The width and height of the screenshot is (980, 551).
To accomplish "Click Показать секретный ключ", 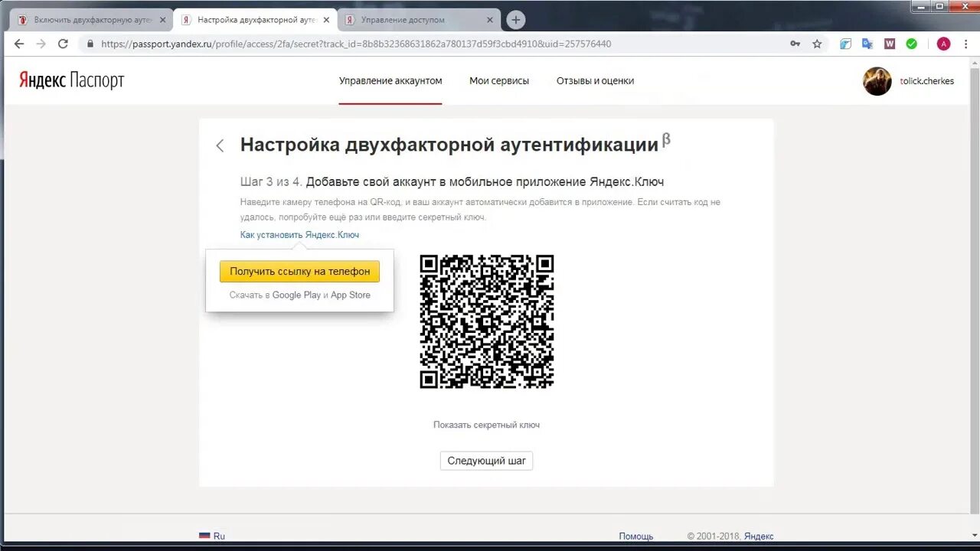I will (486, 425).
